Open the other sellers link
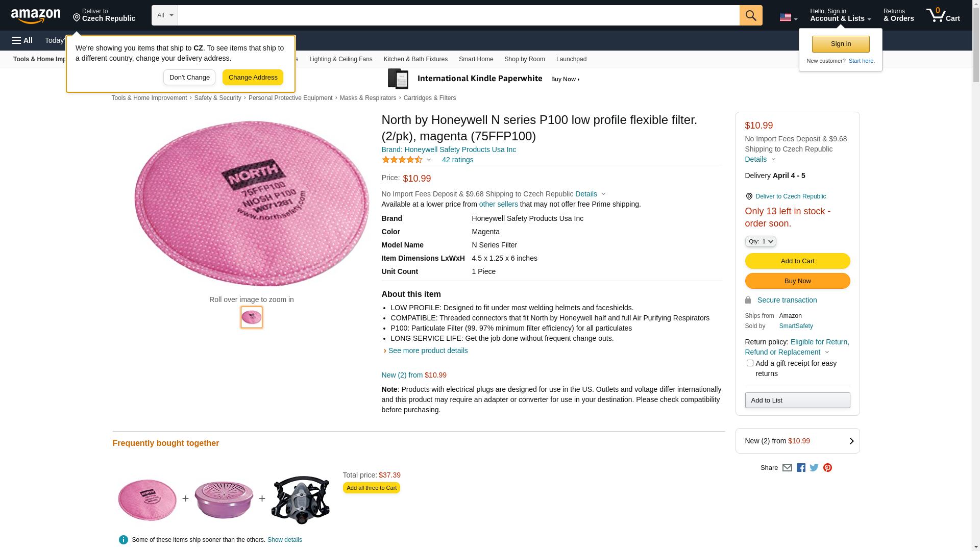The width and height of the screenshot is (980, 551). [x=498, y=204]
